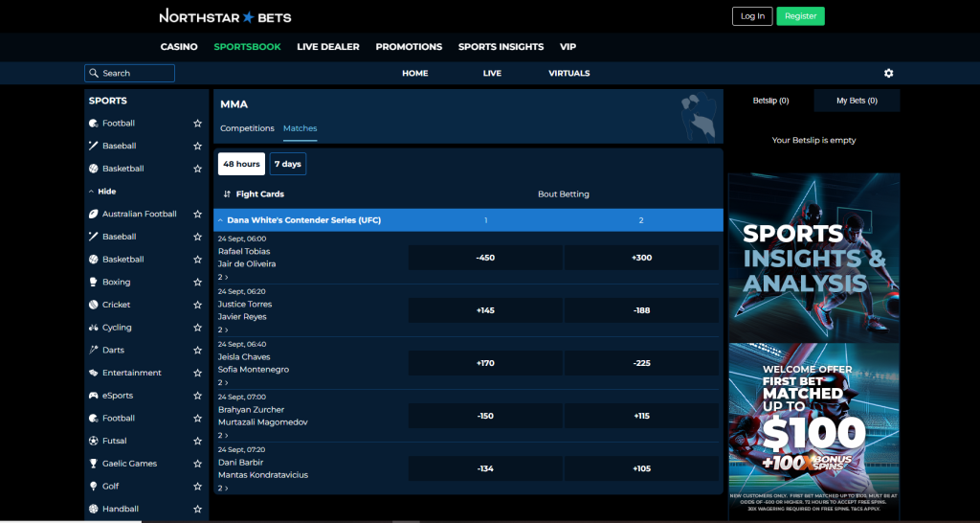Click the Handball icon
Image resolution: width=980 pixels, height=523 pixels.
pyautogui.click(x=93, y=510)
